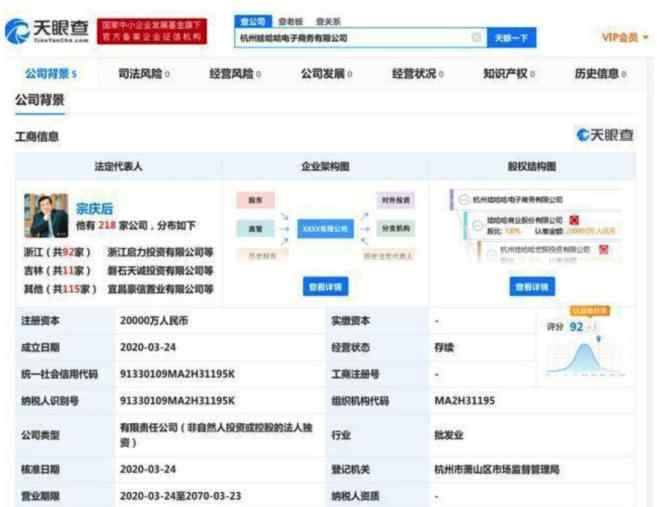The image size is (660, 507).
Task: Click the Tianyancha logo at top left
Action: click(47, 31)
